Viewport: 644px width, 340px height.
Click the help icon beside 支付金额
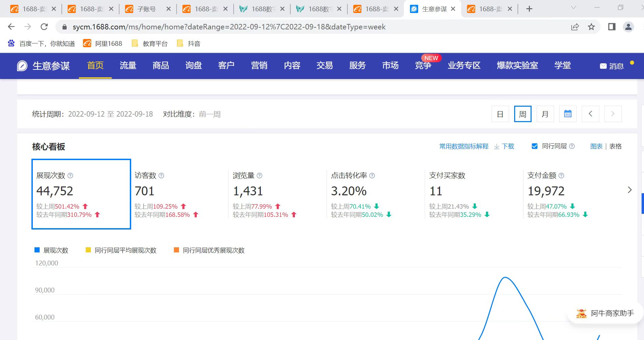click(x=561, y=175)
